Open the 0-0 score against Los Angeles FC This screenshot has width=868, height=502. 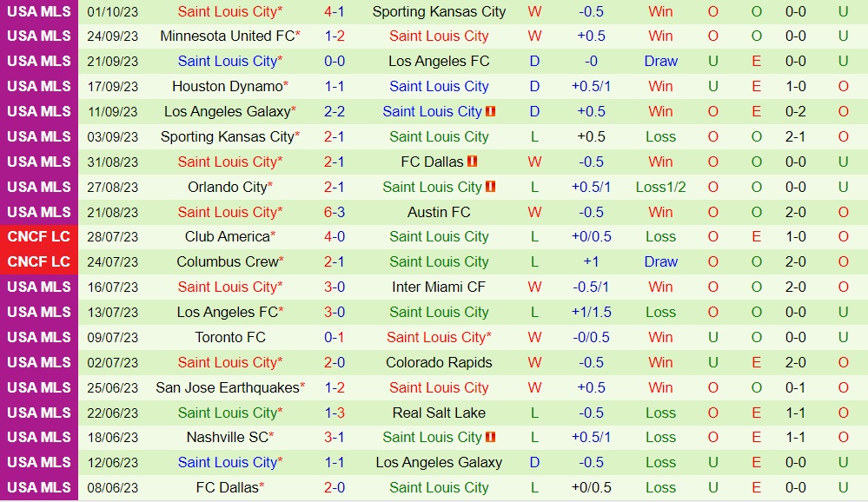[x=335, y=61]
